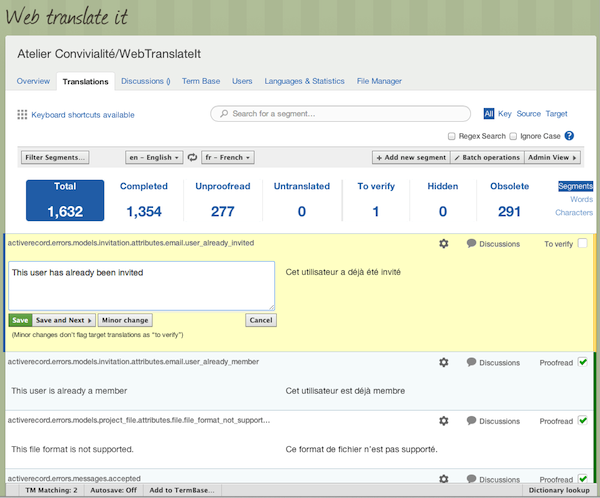Click the keyboard shortcuts grid icon
600x498 pixels.
click(x=22, y=115)
